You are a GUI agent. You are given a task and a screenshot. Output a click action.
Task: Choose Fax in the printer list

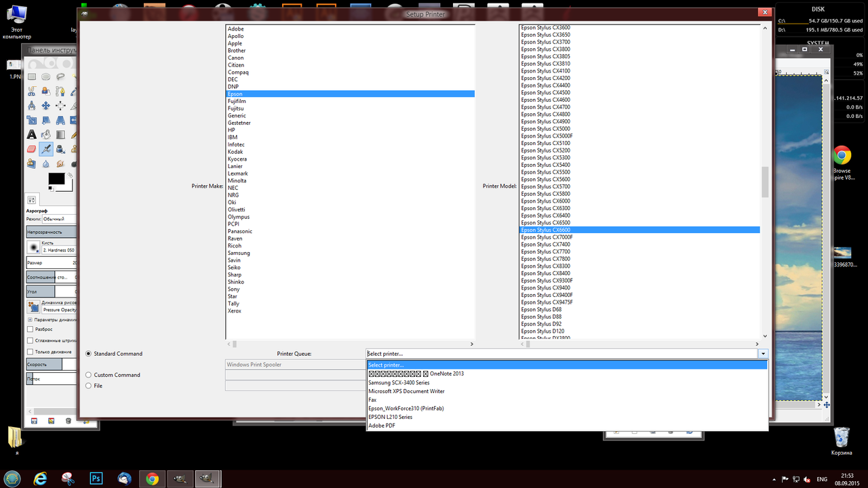pyautogui.click(x=567, y=400)
